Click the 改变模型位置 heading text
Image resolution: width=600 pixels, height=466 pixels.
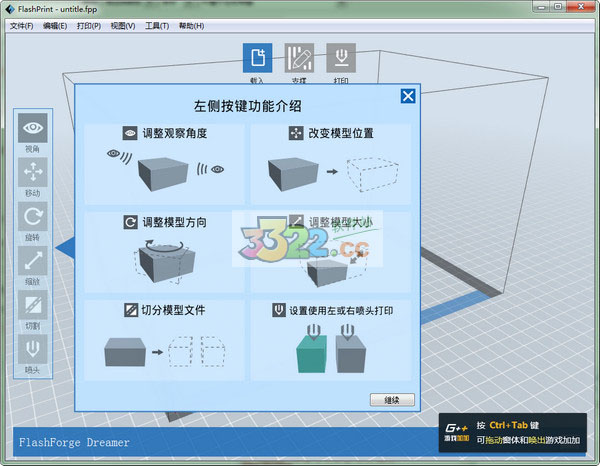(x=341, y=133)
